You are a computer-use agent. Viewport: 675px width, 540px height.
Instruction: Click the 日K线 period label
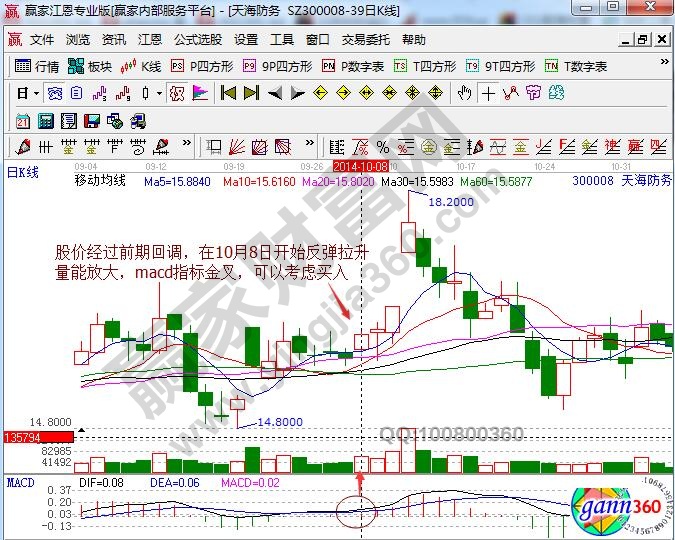(x=23, y=172)
